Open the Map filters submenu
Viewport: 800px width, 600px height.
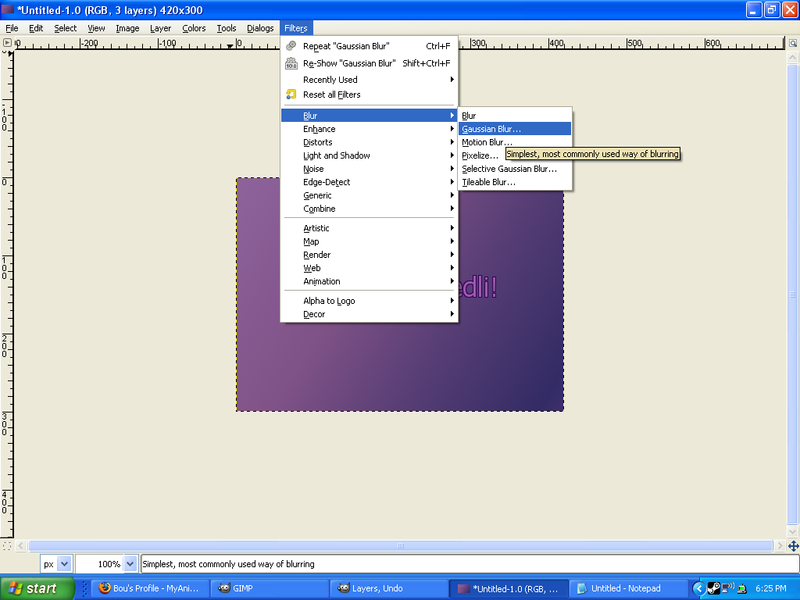pos(369,241)
